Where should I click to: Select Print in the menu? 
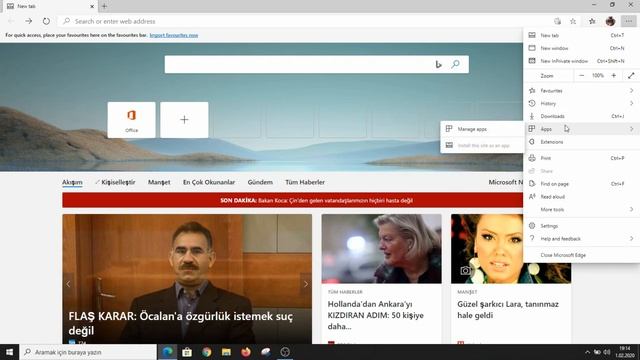click(582, 158)
